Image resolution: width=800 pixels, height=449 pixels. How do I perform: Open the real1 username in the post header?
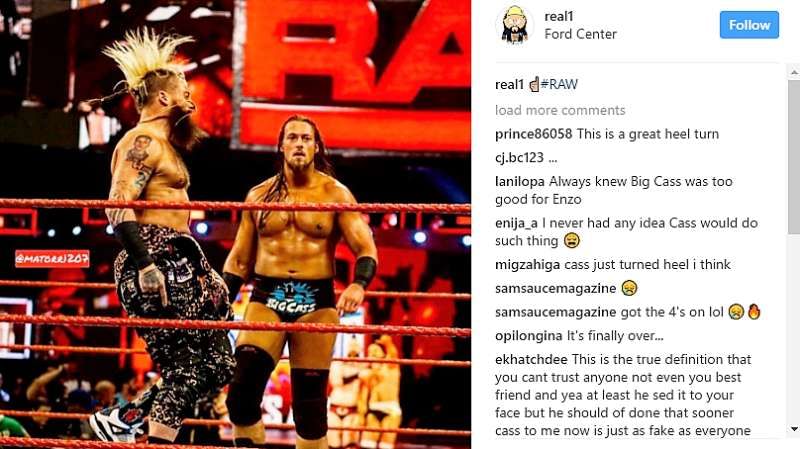tap(559, 16)
